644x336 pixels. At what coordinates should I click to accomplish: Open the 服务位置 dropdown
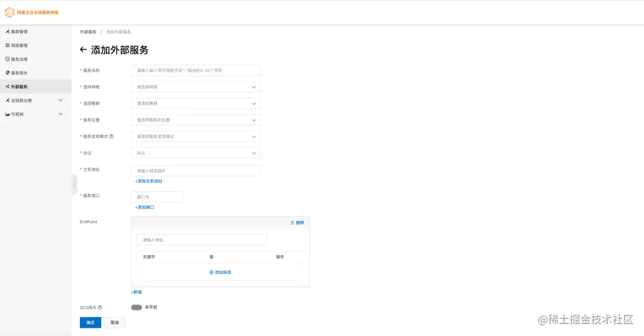coord(196,120)
